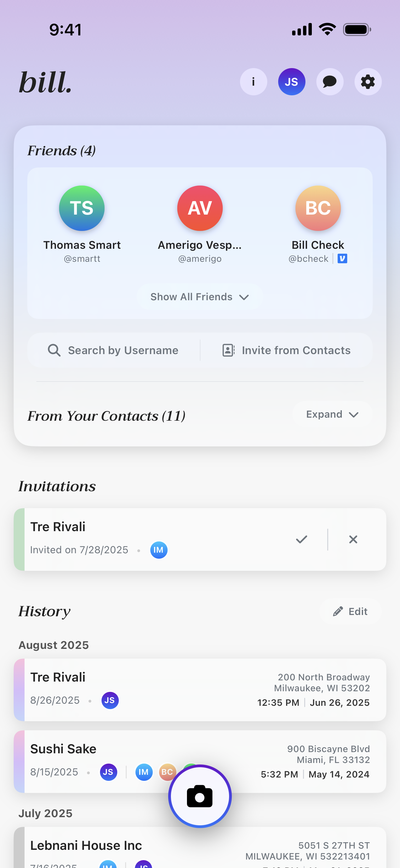This screenshot has width=400, height=868.
Task: Select Amerigo Vespucci's AV avatar
Action: pos(200,208)
